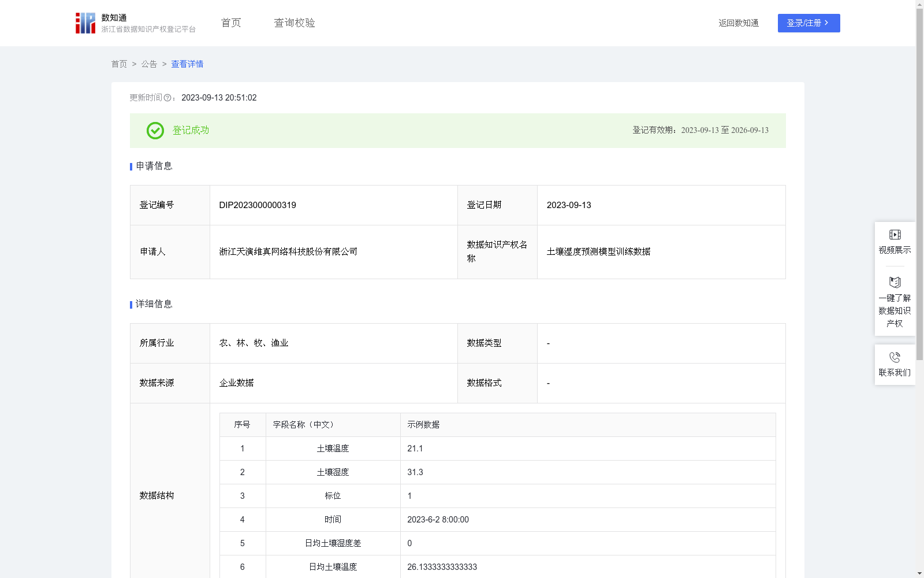Select the industry value 农、林、牧、渔业
Screen dimensions: 924x578
click(x=254, y=343)
